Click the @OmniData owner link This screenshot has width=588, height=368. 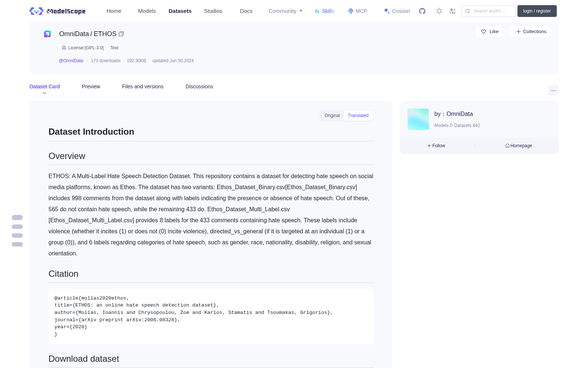click(71, 61)
